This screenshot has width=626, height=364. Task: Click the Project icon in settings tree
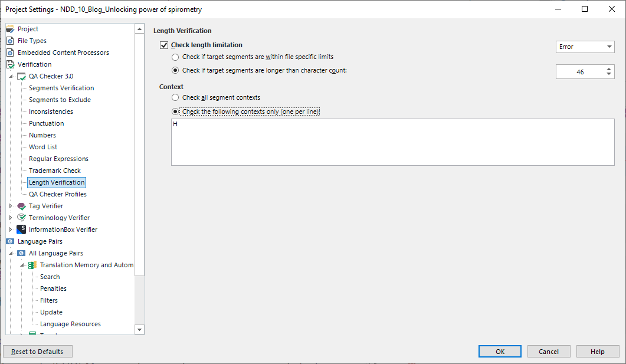10,29
